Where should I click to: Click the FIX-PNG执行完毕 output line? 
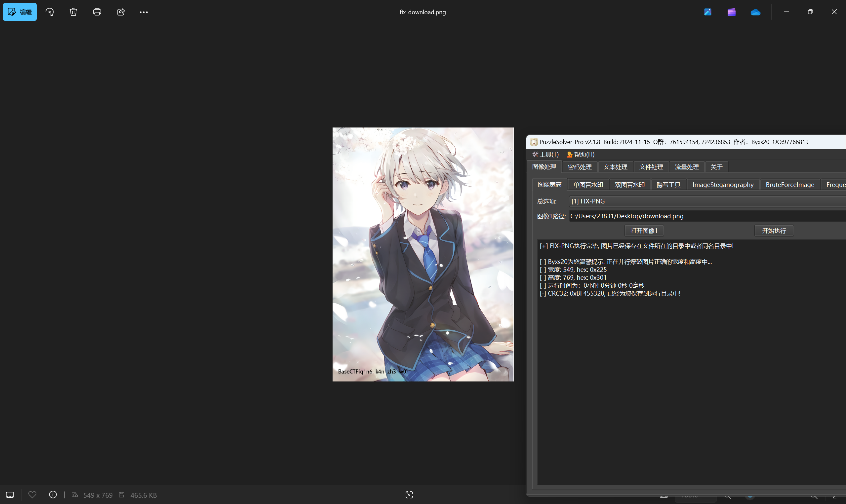[637, 246]
